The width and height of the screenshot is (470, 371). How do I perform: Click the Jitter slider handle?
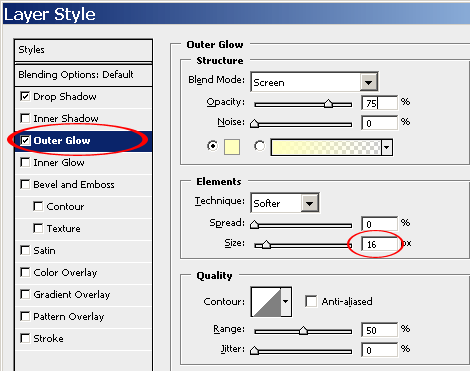click(255, 351)
